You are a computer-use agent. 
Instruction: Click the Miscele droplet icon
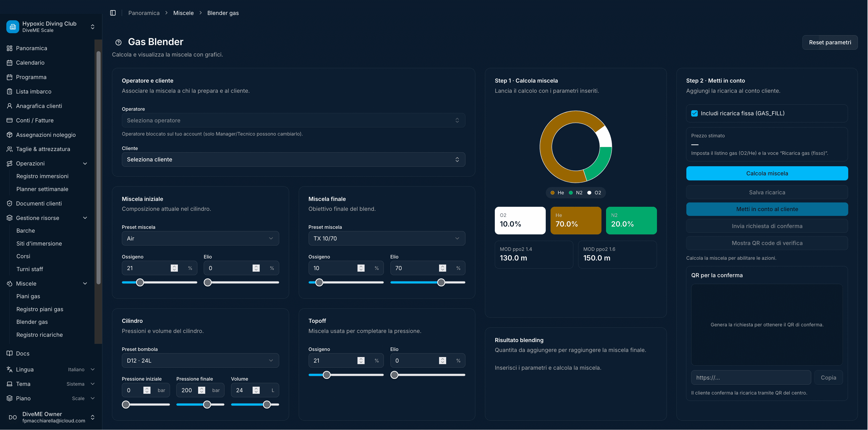tap(9, 284)
